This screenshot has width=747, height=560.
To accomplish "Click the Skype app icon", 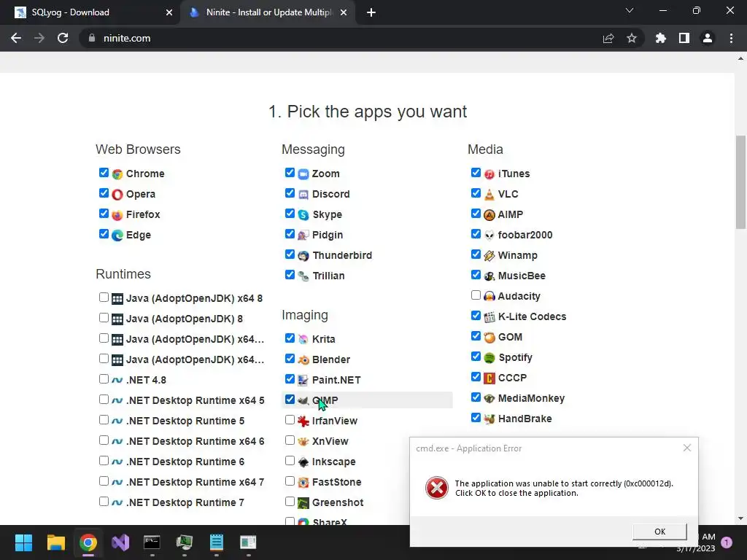I will (303, 215).
